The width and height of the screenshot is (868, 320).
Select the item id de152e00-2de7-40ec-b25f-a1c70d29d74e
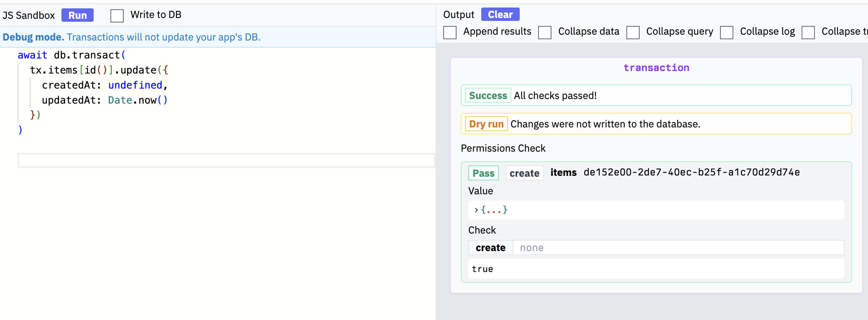692,173
